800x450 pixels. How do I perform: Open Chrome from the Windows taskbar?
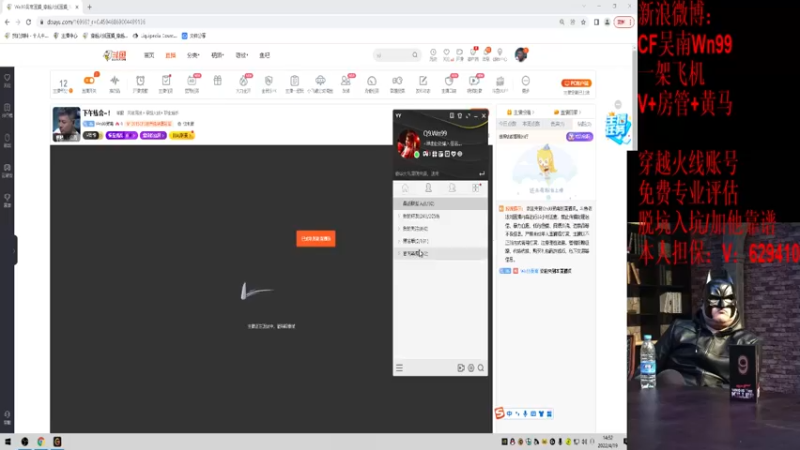[x=41, y=441]
